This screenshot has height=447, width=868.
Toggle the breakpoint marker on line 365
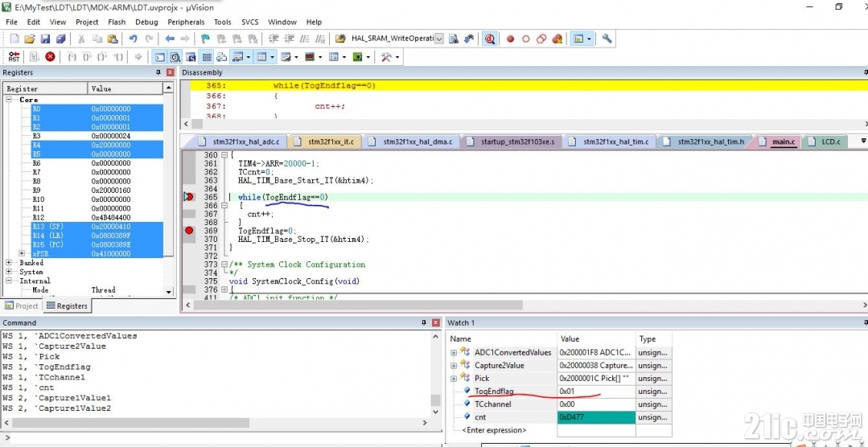coord(189,196)
